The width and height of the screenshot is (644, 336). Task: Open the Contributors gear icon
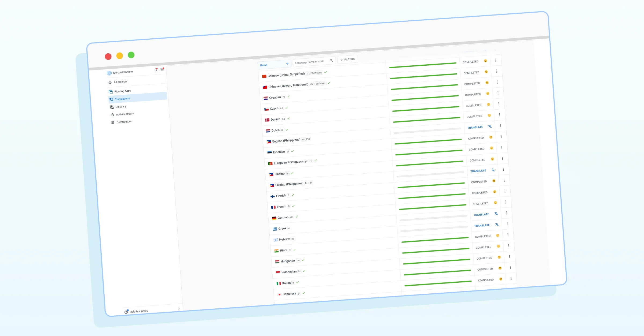coord(113,122)
